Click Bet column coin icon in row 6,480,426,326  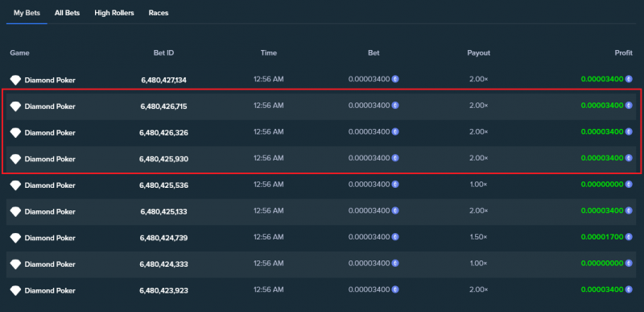[x=395, y=131]
